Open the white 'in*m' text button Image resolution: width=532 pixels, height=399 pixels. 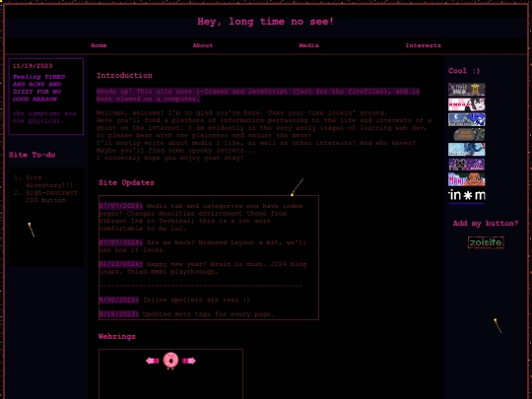467,195
